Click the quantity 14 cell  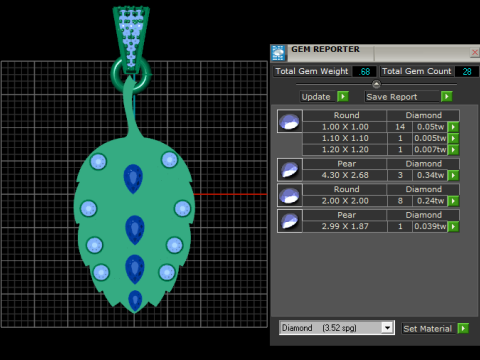pos(400,127)
